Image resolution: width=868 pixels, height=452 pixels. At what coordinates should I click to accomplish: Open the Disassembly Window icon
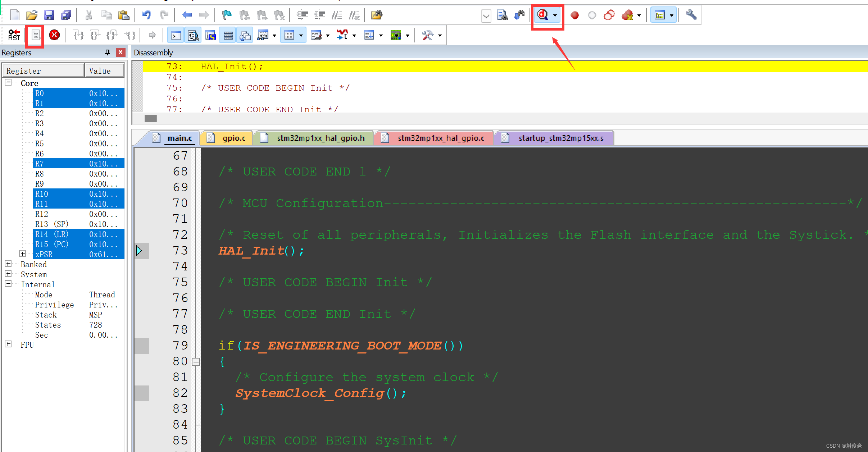coord(193,35)
